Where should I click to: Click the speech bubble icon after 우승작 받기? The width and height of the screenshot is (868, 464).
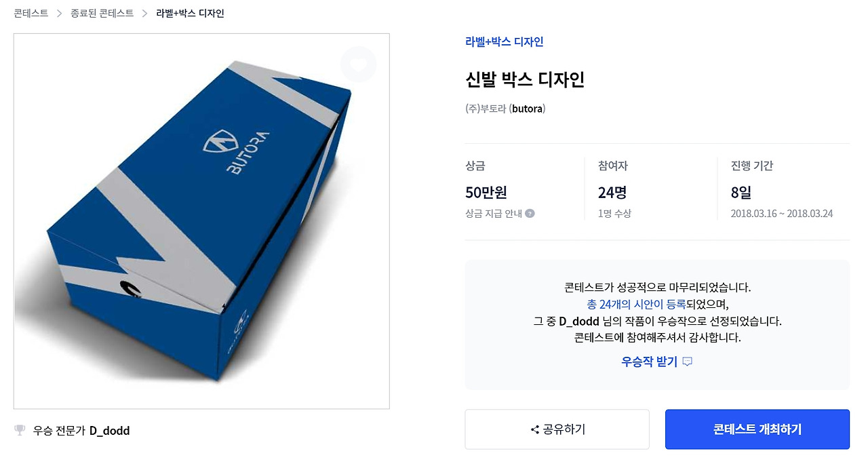[688, 362]
